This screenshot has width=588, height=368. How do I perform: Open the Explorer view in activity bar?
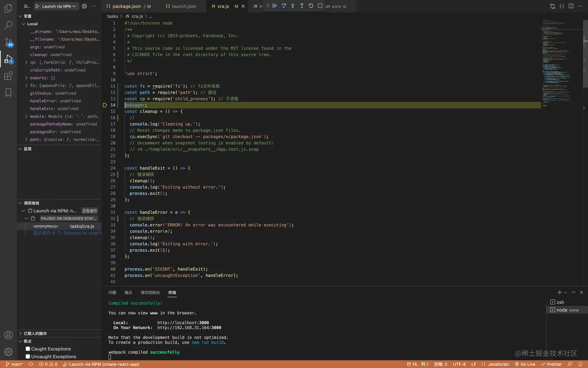8,8
